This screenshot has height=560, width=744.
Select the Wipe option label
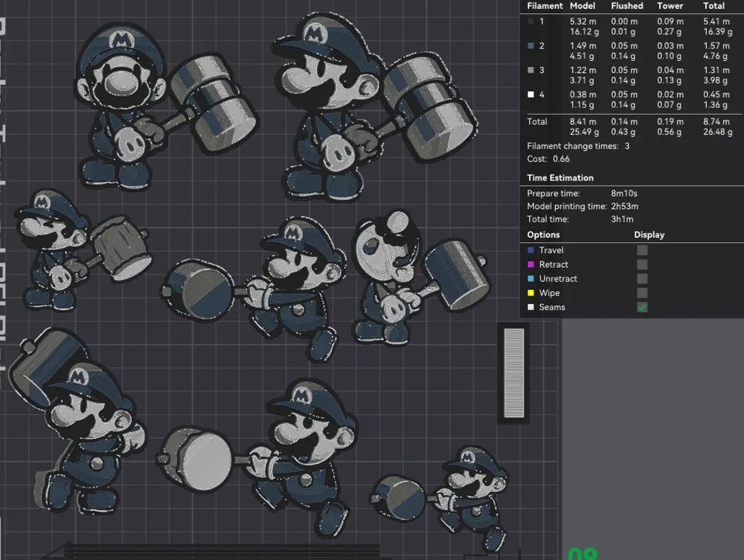pos(549,293)
